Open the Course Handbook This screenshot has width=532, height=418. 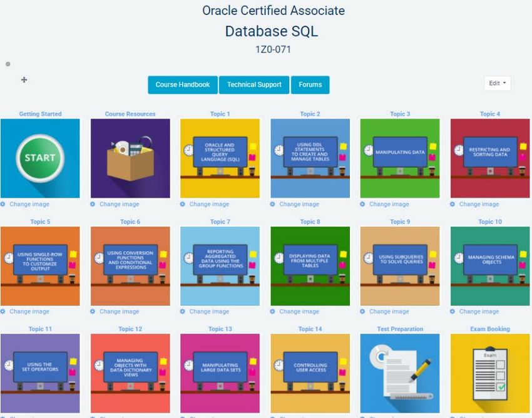coord(183,85)
